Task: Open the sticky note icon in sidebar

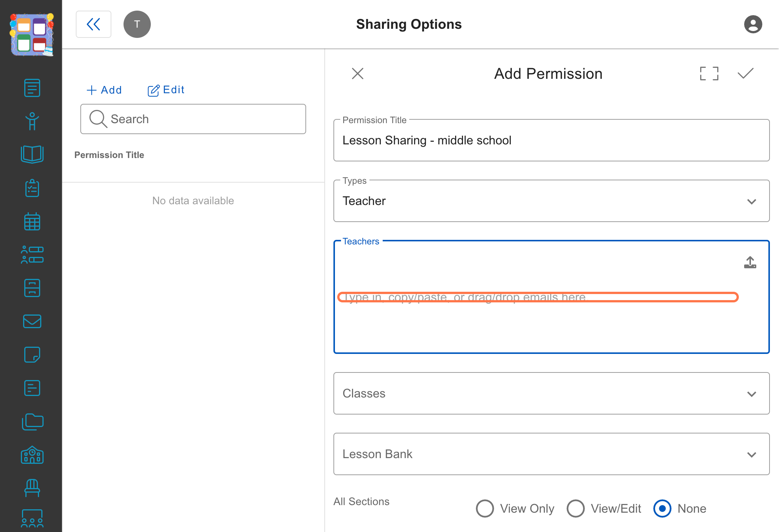Action: 32,355
